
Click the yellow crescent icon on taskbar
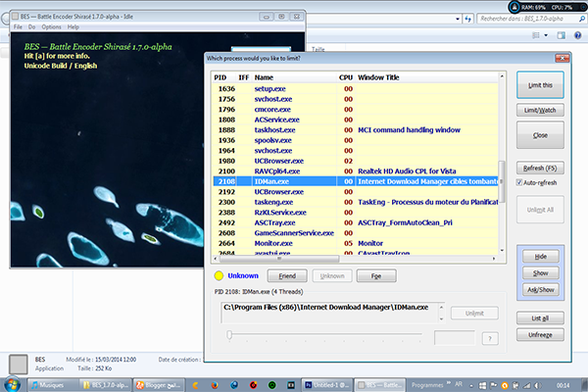195,385
